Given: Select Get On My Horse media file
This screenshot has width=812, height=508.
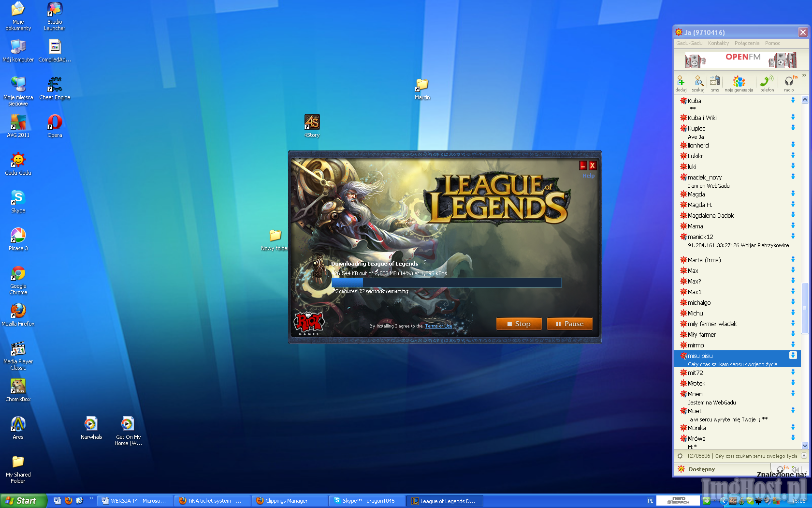Looking at the screenshot, I should (x=128, y=431).
